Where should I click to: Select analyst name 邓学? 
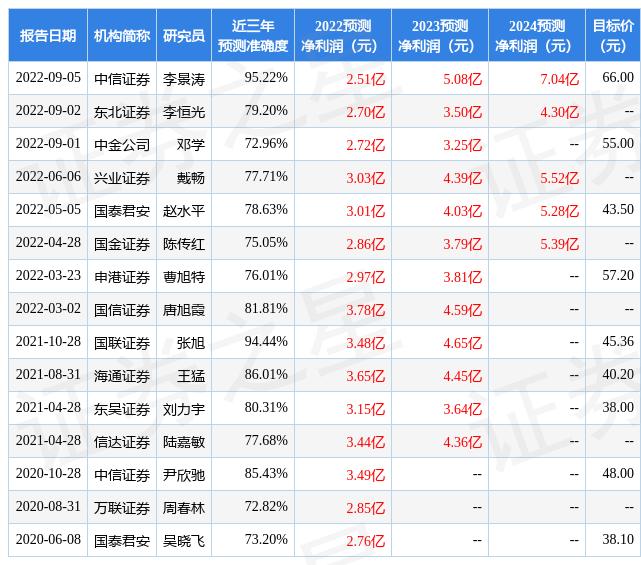point(191,145)
